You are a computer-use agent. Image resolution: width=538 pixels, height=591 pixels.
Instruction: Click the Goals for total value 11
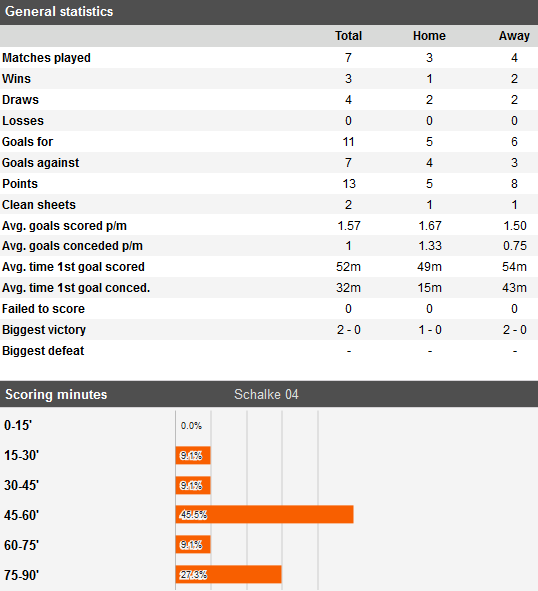coord(348,142)
